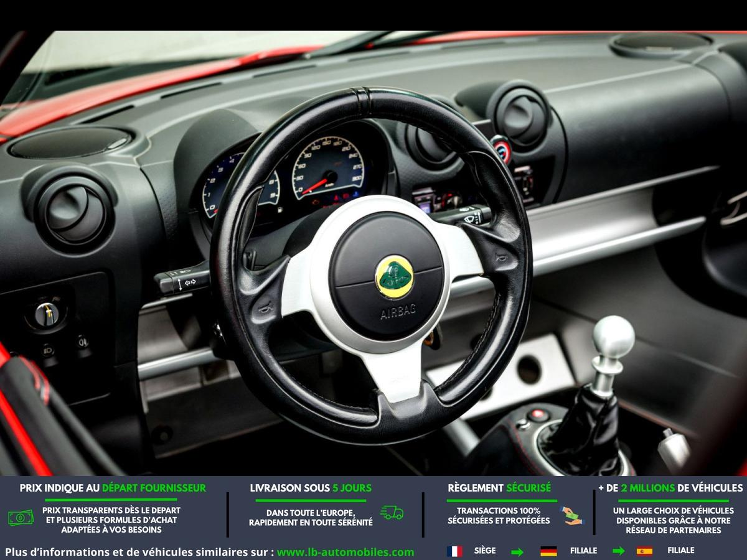Screen dimensions: 747x560
Task: Click the 'UN LARGE CHOIX DE VÉHICULES' description
Action: point(673,520)
